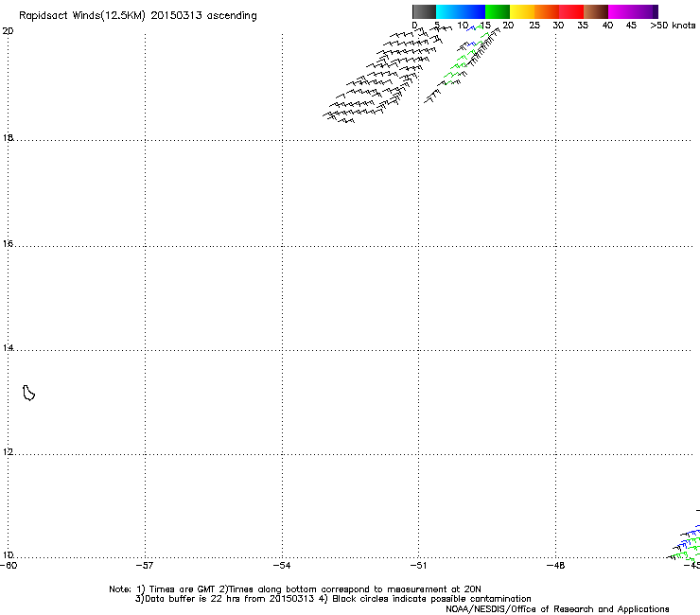Click the latitude label 16
Screen dimensions: 700x615
[8, 243]
